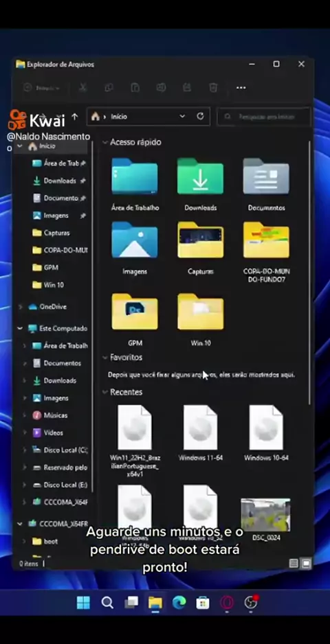The image size is (330, 644).
Task: Open the DSC_0024 image thumbnail
Action: [266, 519]
